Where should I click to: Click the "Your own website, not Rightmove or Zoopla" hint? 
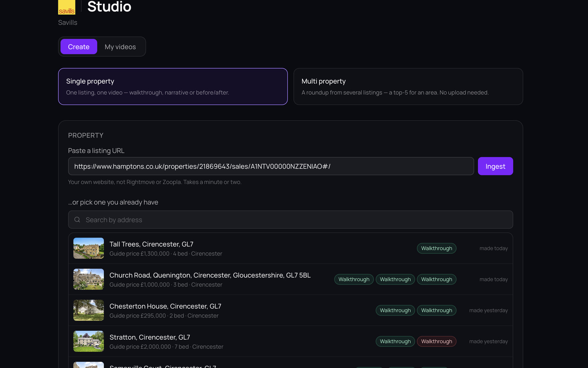point(155,182)
